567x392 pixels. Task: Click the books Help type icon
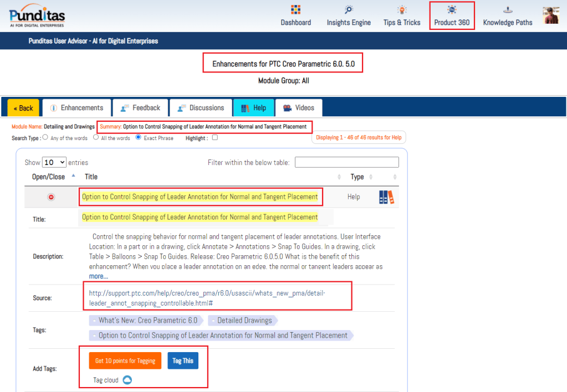click(x=386, y=197)
